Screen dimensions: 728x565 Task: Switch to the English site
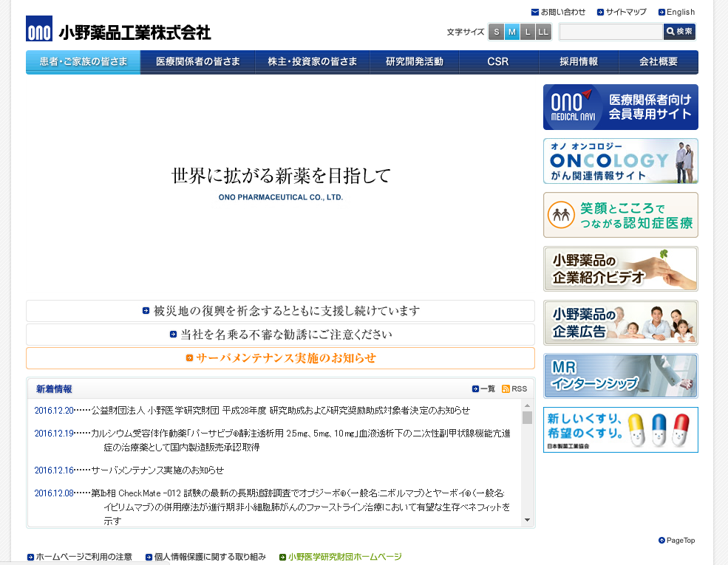point(681,12)
